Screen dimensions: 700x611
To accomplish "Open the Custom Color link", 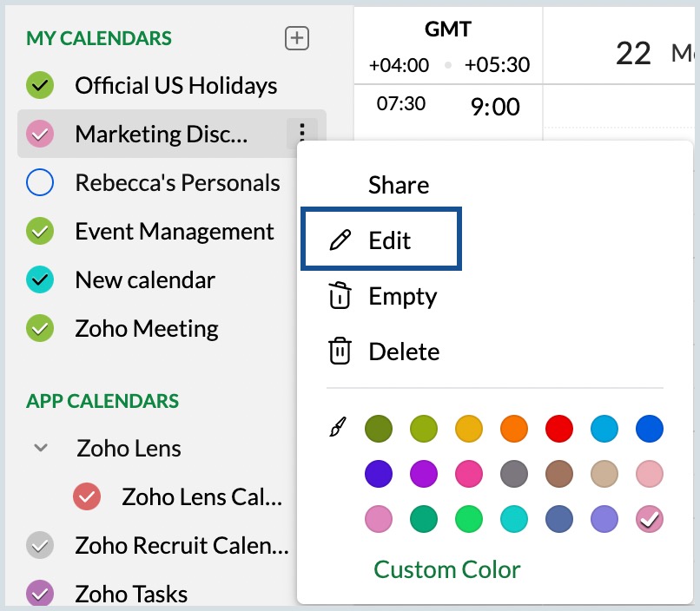I will point(447,569).
